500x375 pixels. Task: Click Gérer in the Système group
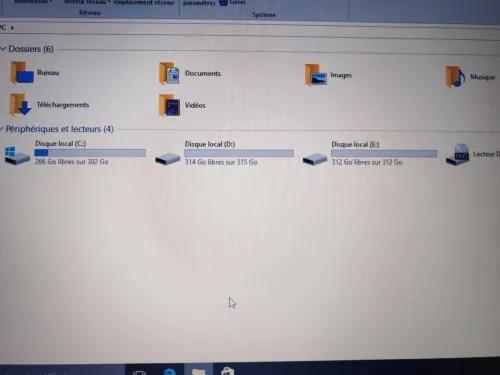[x=233, y=2]
